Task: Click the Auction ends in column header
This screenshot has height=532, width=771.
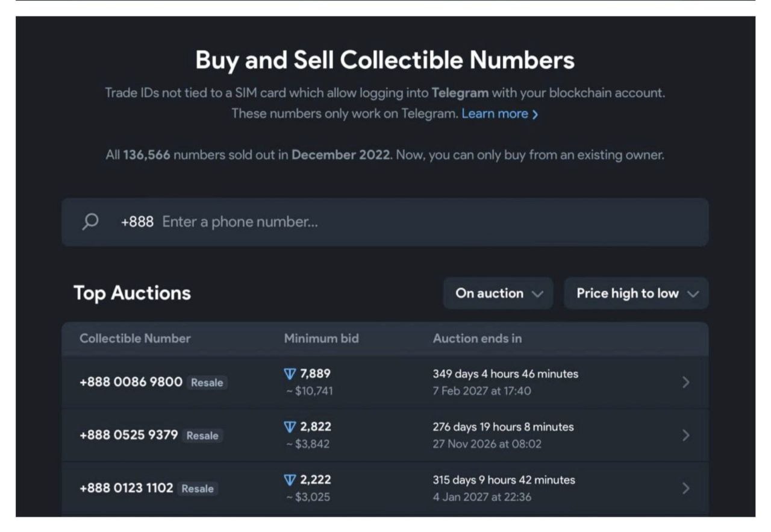Action: coord(477,339)
